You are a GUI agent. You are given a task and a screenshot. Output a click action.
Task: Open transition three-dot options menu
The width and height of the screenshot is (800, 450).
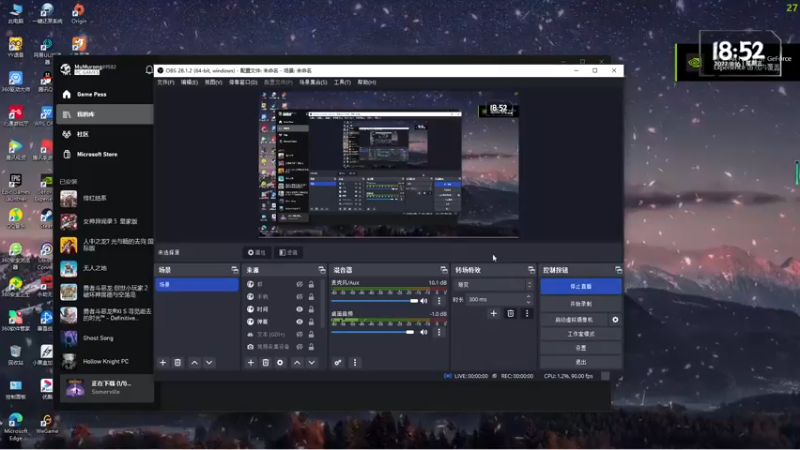tap(527, 313)
